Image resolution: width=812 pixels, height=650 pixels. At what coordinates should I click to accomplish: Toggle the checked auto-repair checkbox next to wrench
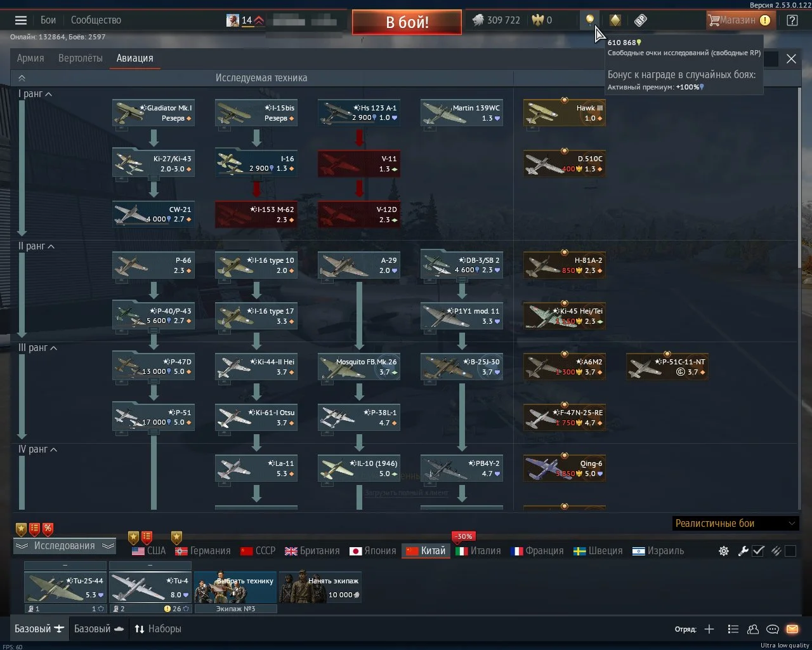click(758, 551)
